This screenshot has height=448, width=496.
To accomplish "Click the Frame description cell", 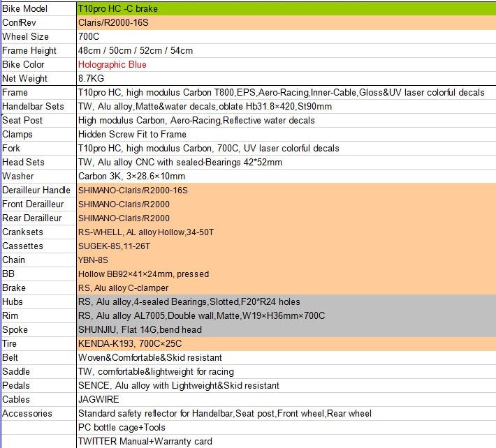I will tap(286, 93).
